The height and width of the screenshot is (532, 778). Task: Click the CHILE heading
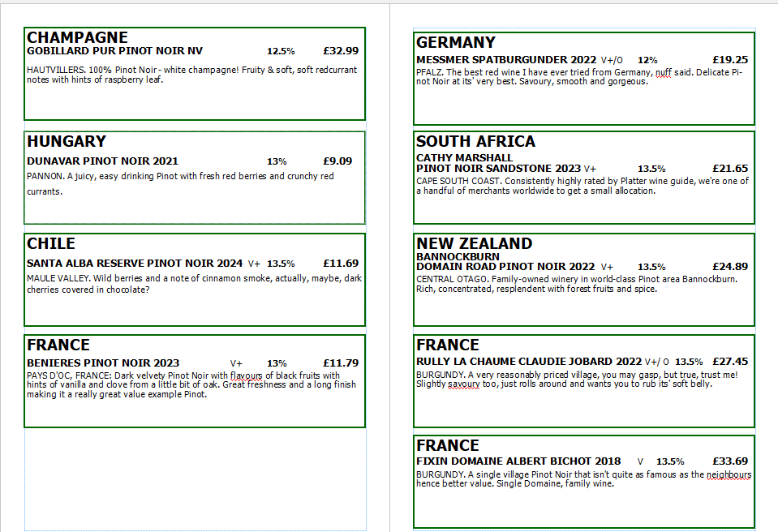coord(50,243)
